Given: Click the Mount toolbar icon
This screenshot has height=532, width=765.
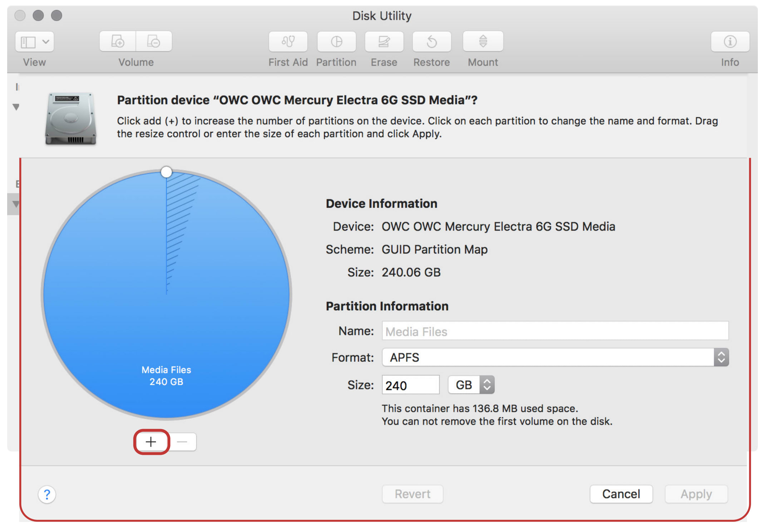Looking at the screenshot, I should [x=483, y=41].
